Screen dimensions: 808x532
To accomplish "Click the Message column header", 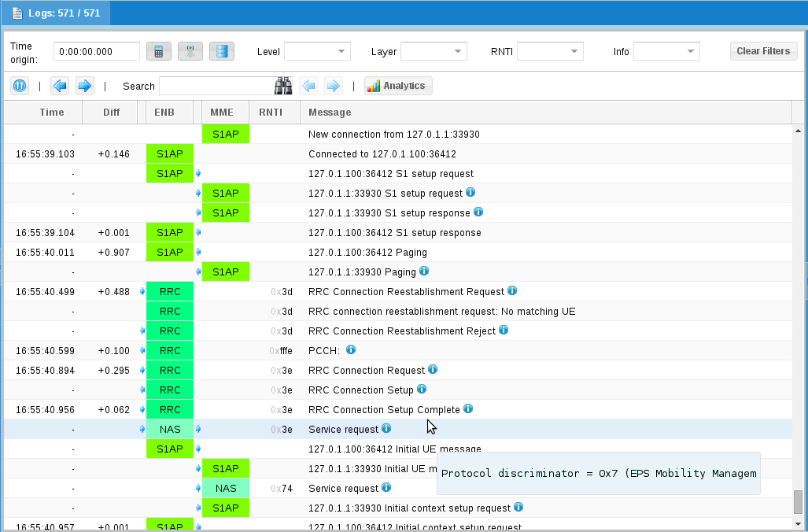I will [x=330, y=112].
